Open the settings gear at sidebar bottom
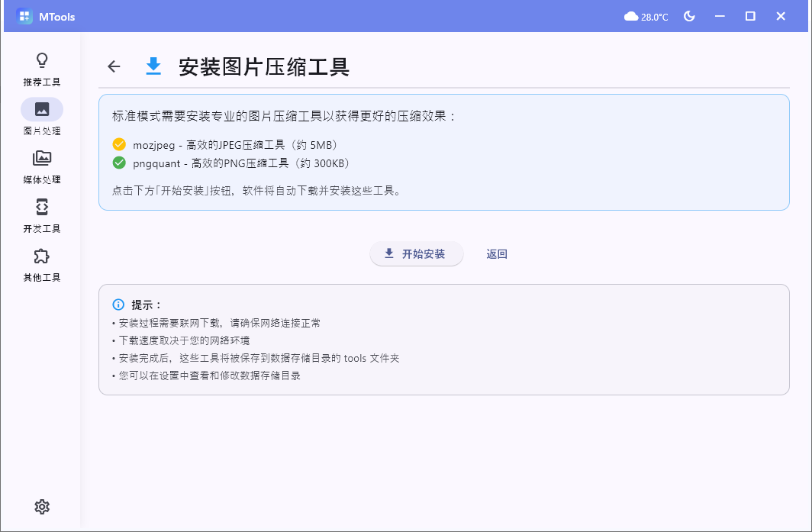The width and height of the screenshot is (812, 532). pos(42,506)
